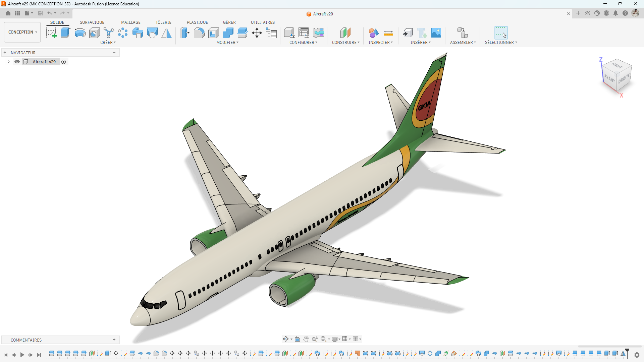
Task: Switch to the UTILITAIRES tab
Action: [263, 22]
